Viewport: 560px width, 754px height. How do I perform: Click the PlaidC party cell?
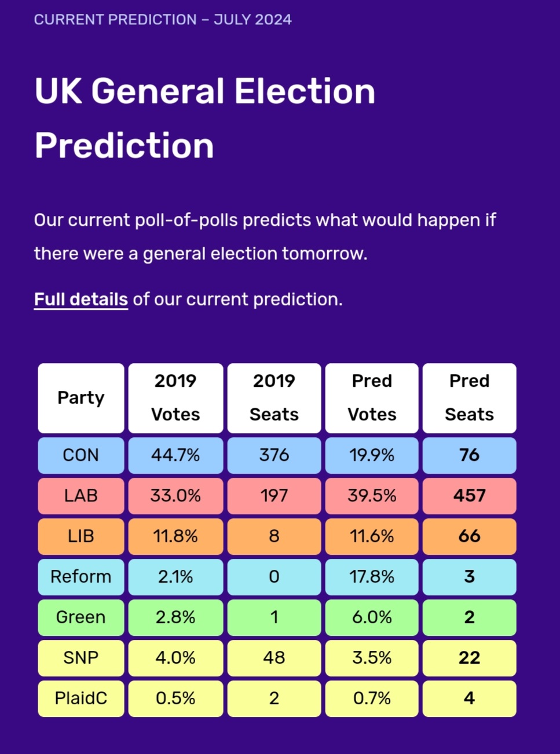[x=81, y=698]
